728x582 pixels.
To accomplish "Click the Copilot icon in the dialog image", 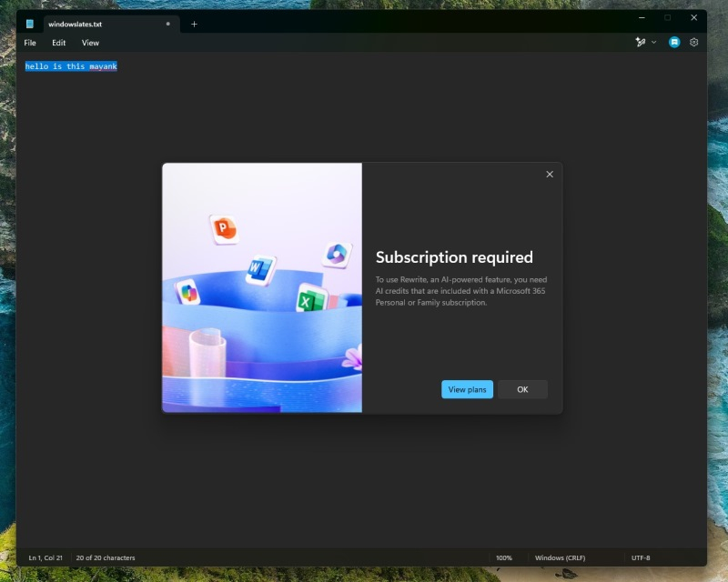I will click(336, 254).
